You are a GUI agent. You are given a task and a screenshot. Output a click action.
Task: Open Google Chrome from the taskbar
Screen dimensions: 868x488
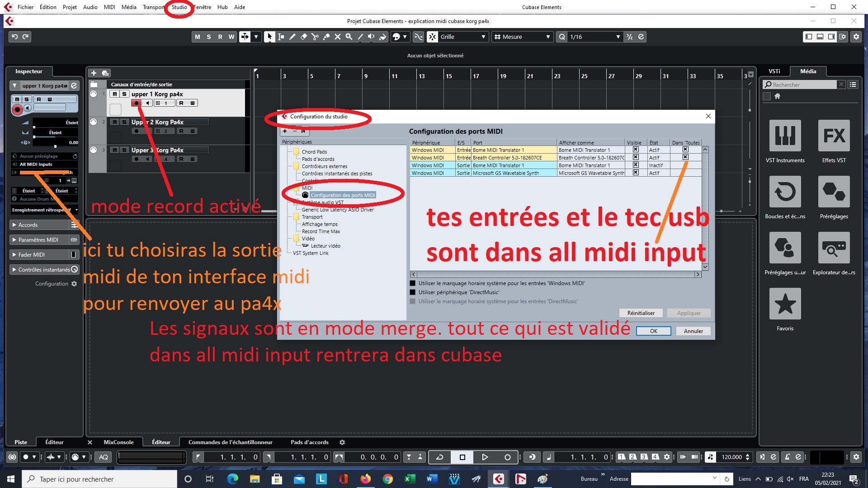click(x=387, y=479)
